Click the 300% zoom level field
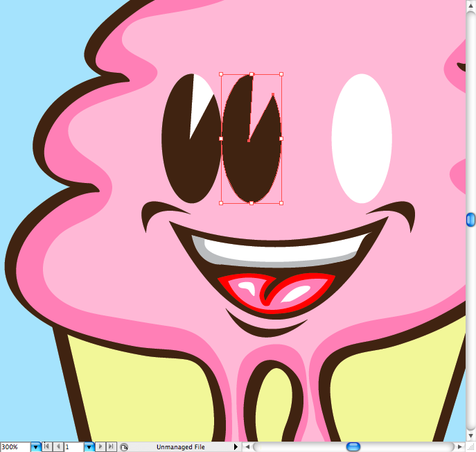This screenshot has height=452, width=476. [x=15, y=447]
